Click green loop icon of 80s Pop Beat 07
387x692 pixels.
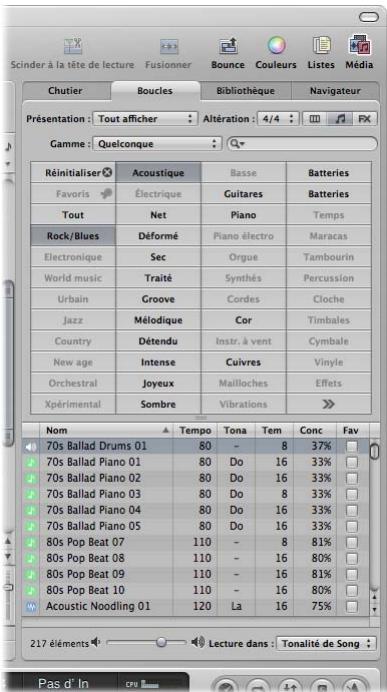(31, 542)
